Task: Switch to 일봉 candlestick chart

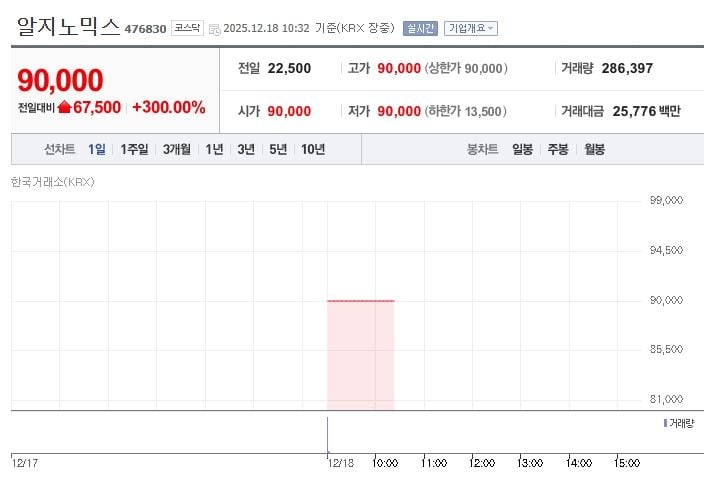Action: coord(523,149)
